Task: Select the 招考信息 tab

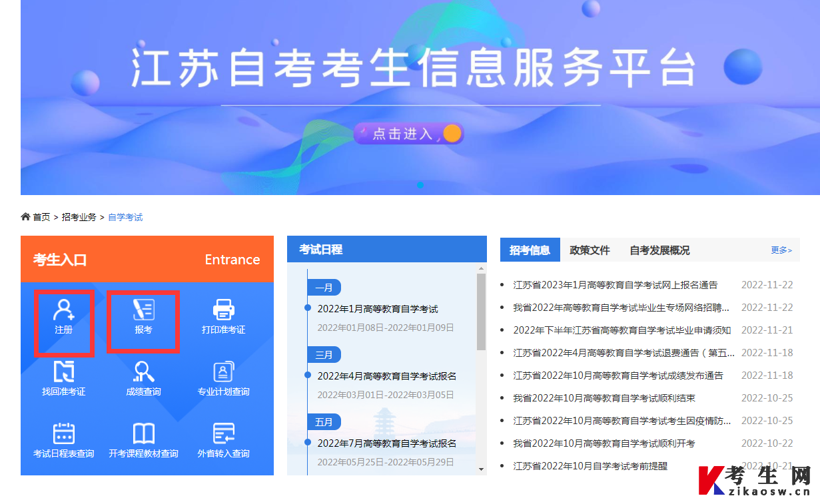Action: tap(530, 250)
